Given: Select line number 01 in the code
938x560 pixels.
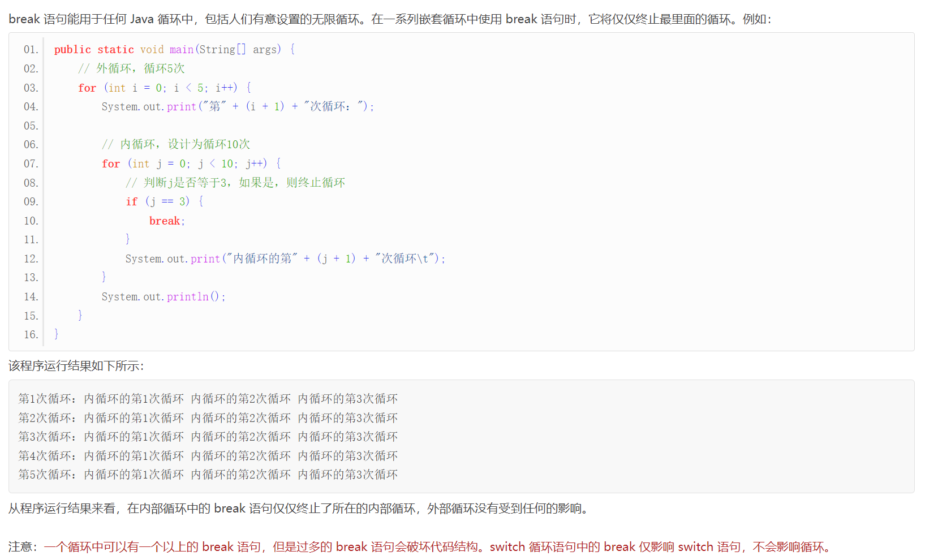Looking at the screenshot, I should 31,50.
